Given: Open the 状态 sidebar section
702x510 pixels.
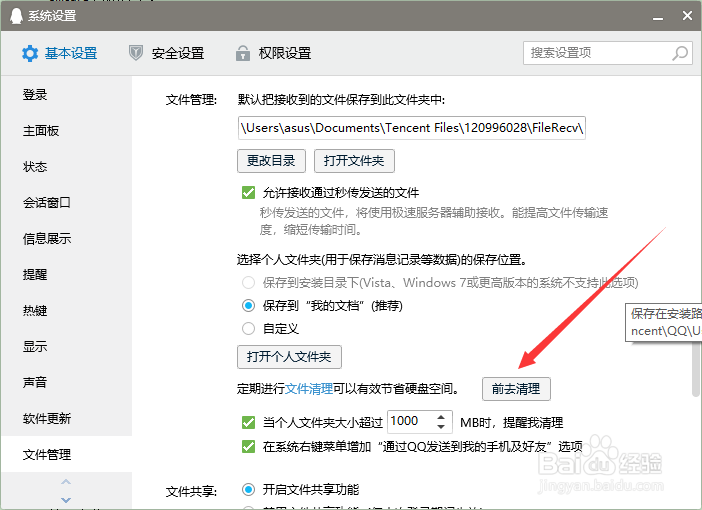Looking at the screenshot, I should pyautogui.click(x=66, y=167).
